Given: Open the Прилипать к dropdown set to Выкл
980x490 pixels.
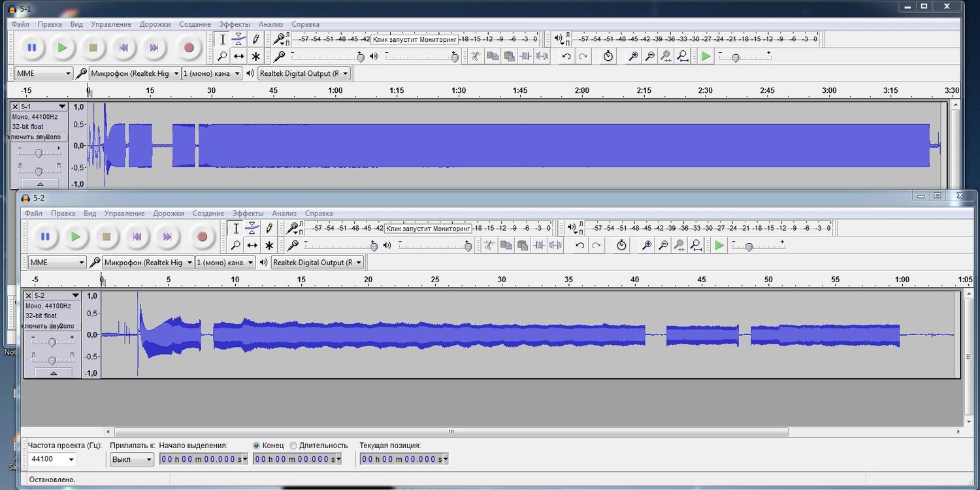Looking at the screenshot, I should (132, 459).
